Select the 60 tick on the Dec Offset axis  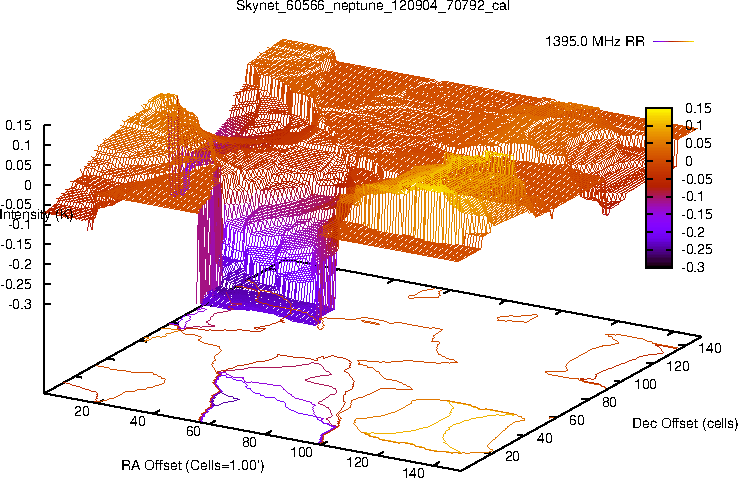(577, 420)
